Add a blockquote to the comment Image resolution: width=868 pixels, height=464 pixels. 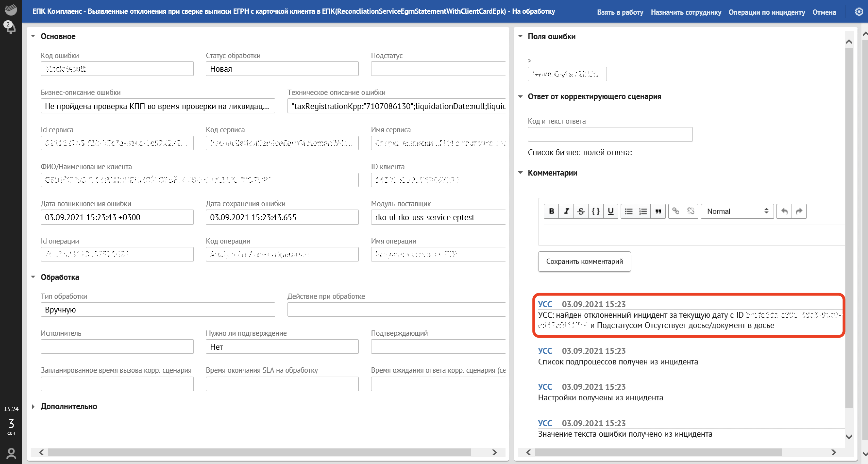pyautogui.click(x=658, y=211)
